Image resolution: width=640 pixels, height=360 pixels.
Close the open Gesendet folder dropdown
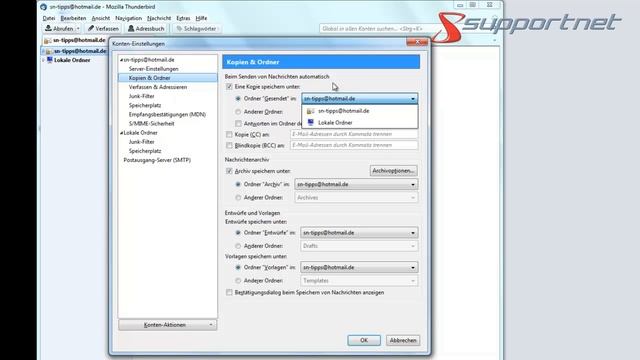point(360,98)
